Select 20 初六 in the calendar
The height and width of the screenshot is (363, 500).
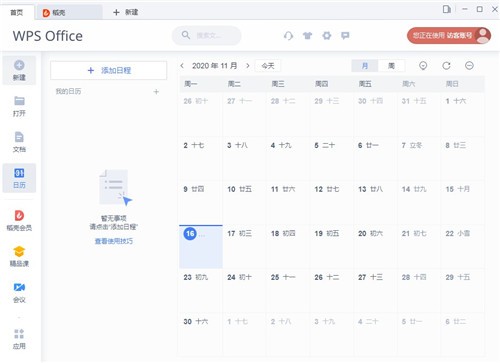[x=375, y=247]
